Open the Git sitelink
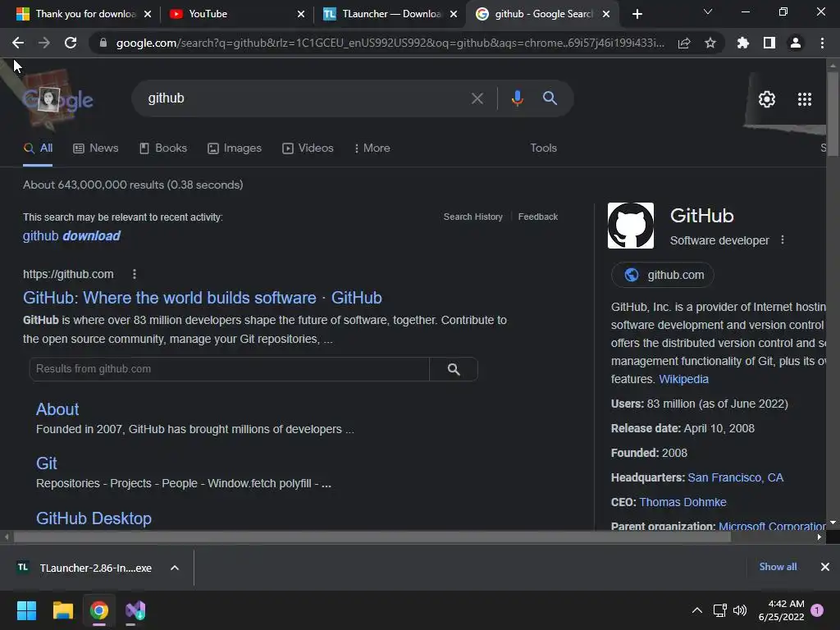Screen dimensions: 840x630 pyautogui.click(x=47, y=463)
